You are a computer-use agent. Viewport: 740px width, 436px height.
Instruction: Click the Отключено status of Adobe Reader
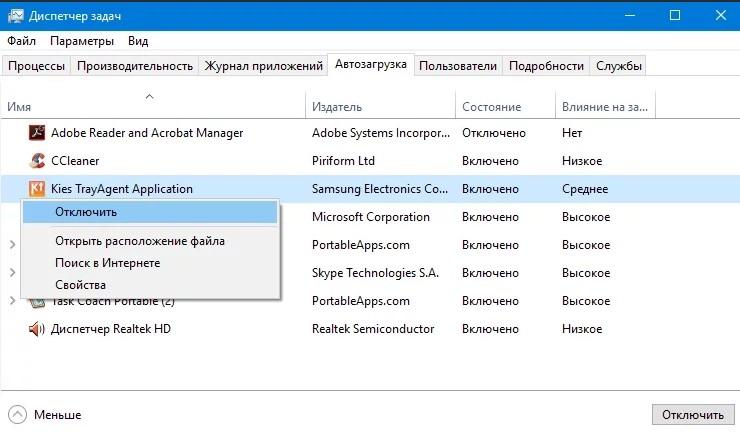(x=494, y=133)
